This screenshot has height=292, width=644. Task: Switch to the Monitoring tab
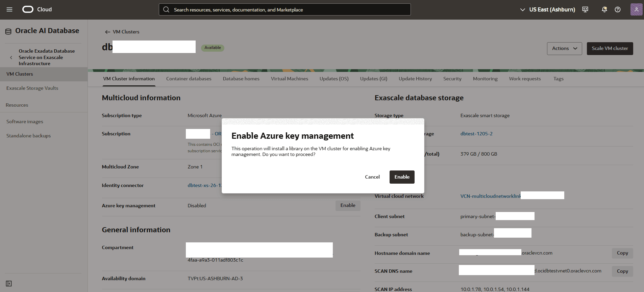485,79
